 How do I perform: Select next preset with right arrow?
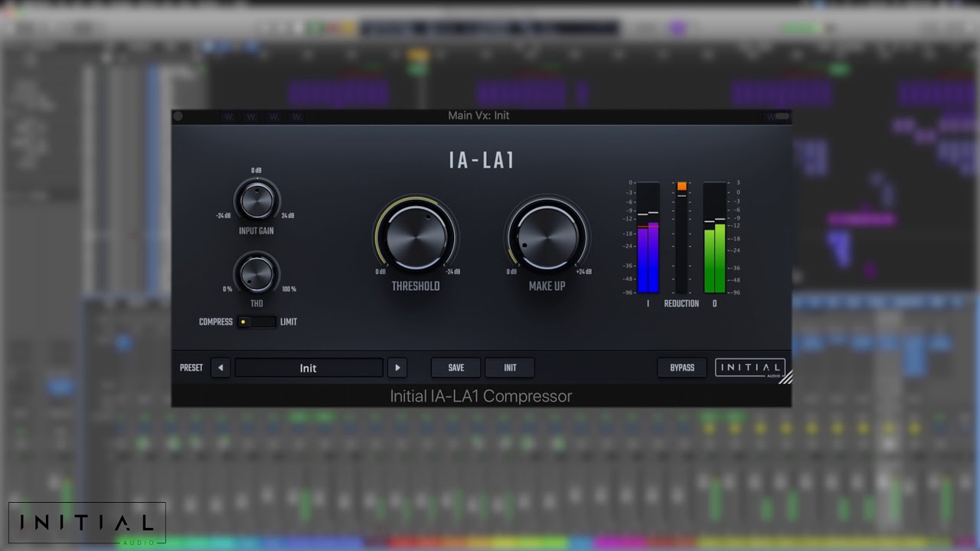(397, 368)
